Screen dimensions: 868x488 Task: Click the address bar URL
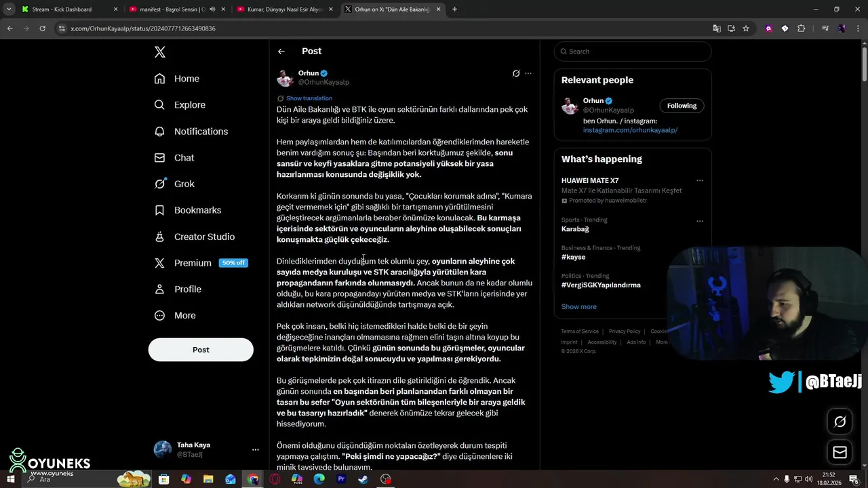tap(143, 28)
